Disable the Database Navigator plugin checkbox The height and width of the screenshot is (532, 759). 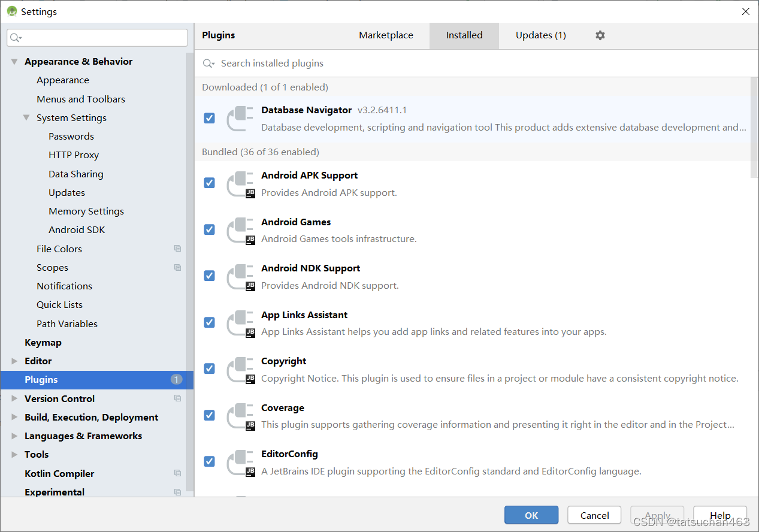click(x=209, y=118)
